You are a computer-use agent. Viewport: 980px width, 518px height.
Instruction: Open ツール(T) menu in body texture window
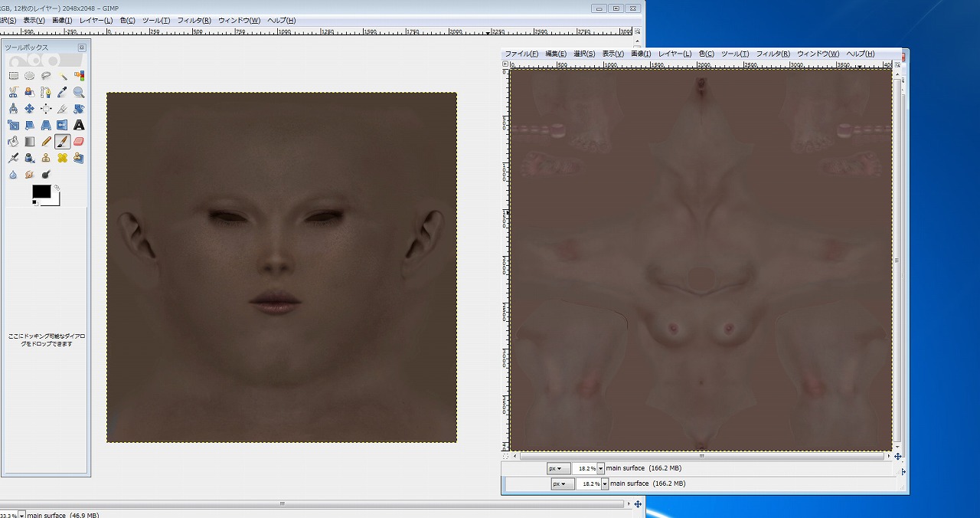[735, 54]
